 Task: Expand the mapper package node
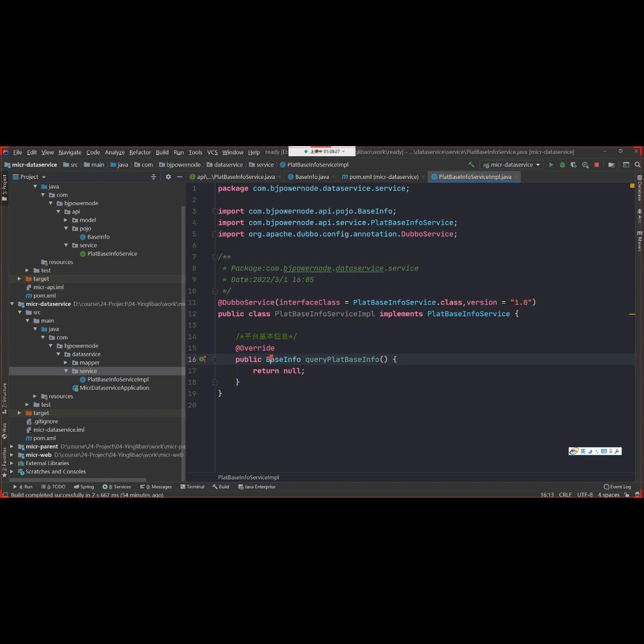pos(66,363)
